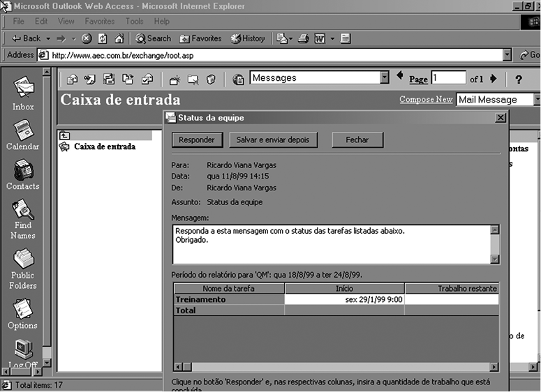Open Options in the sidebar

click(x=23, y=314)
